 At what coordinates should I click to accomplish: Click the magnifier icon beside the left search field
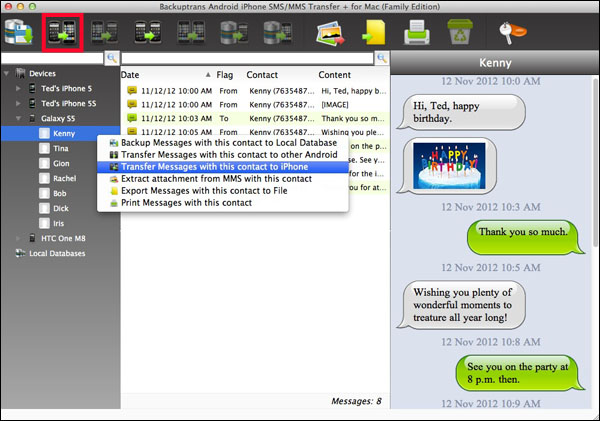(x=112, y=59)
